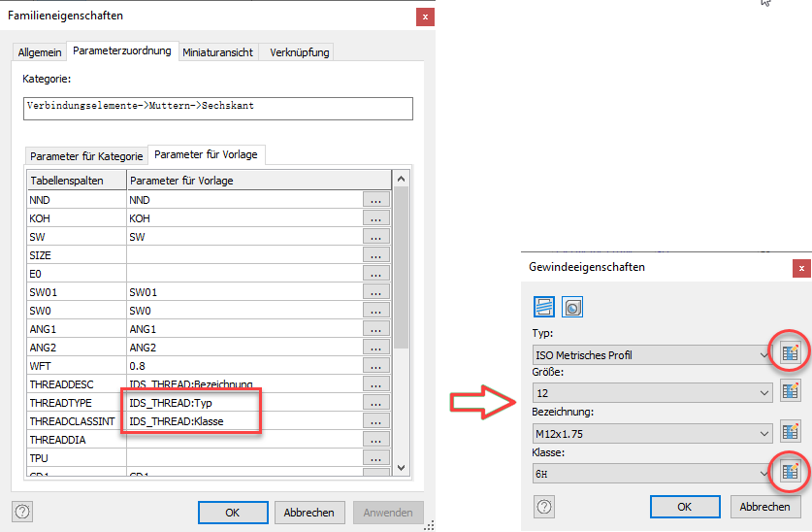Click Abbrechen in the Familieneigenschaften dialog
The image size is (812, 532).
coord(309,513)
